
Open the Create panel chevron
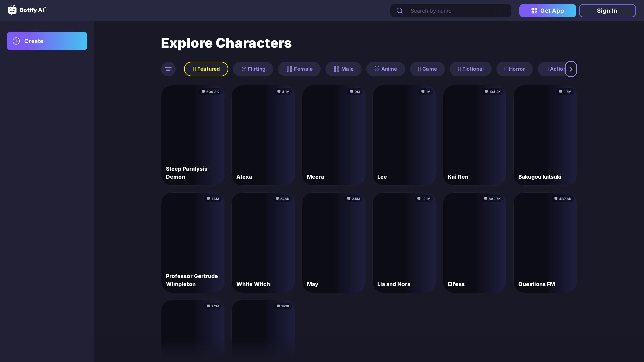[x=80, y=41]
